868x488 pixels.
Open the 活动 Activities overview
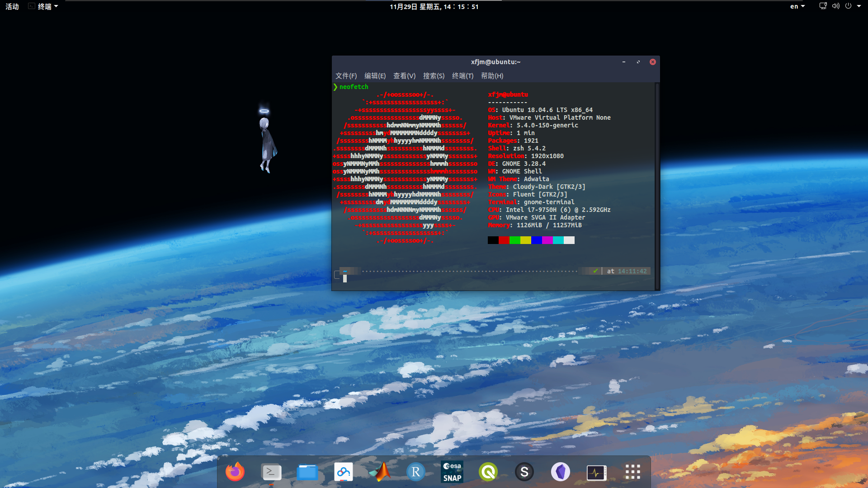tap(12, 6)
